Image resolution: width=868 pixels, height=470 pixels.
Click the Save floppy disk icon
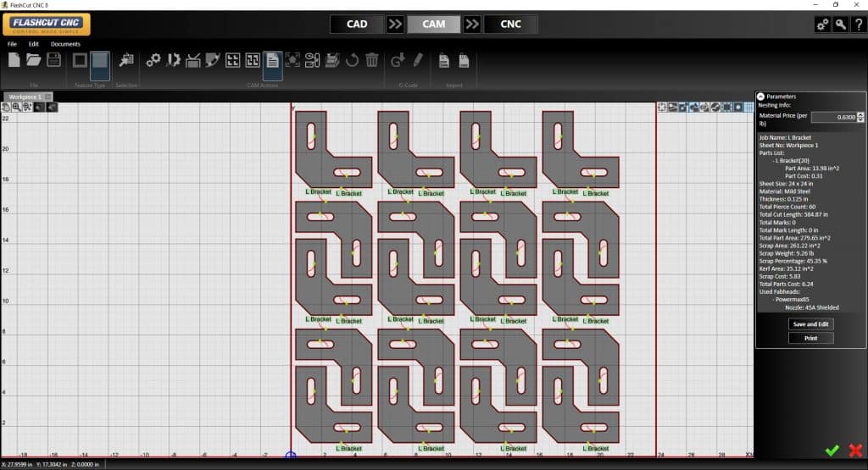53,60
